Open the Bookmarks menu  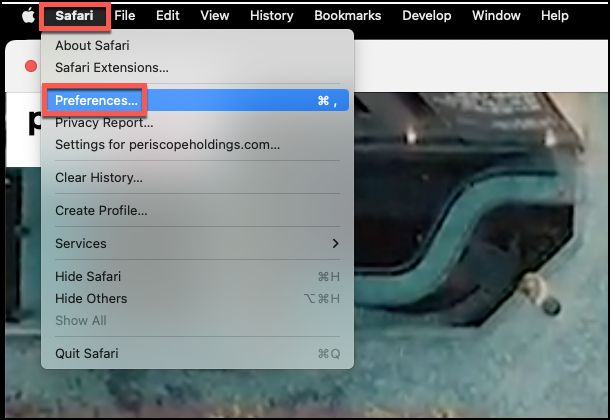[x=347, y=16]
